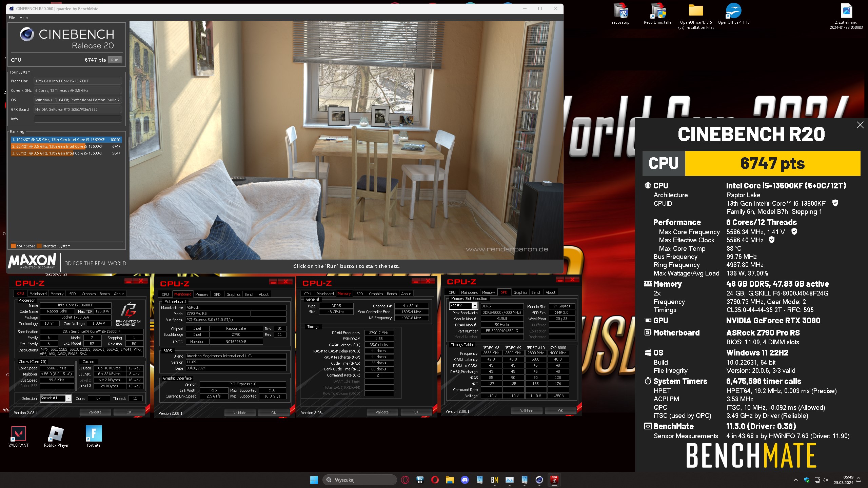This screenshot has height=488, width=868.
Task: Show hidden system tray icons
Action: pyautogui.click(x=795, y=480)
